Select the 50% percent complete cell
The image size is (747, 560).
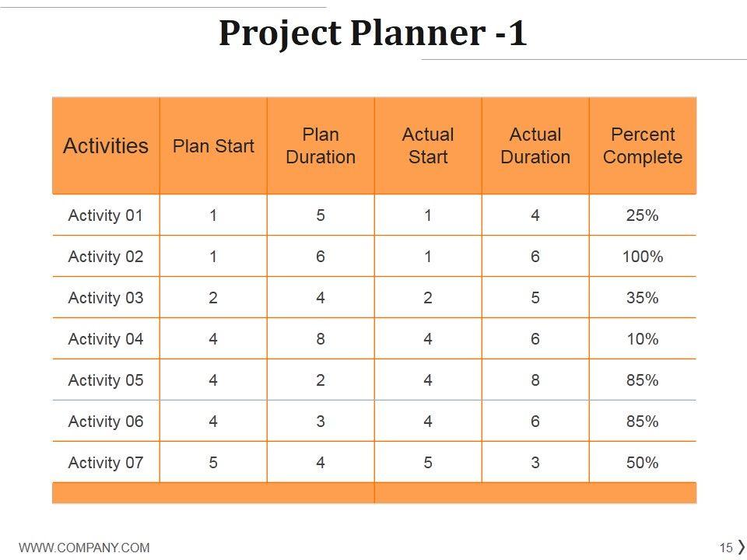click(x=643, y=463)
